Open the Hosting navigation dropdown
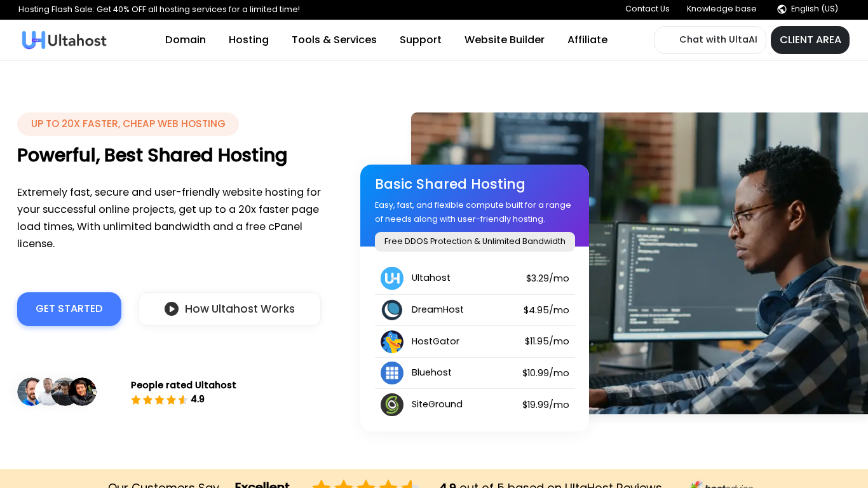This screenshot has width=868, height=488. 248,39
